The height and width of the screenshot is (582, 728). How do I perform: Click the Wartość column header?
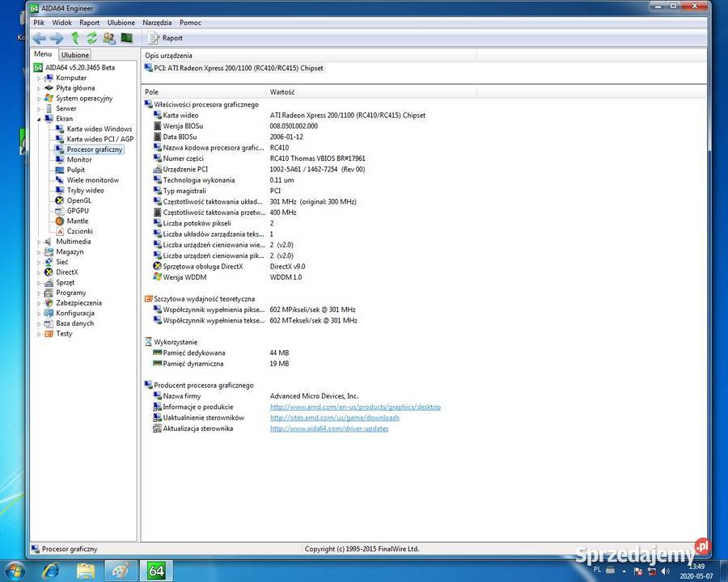tap(372, 92)
